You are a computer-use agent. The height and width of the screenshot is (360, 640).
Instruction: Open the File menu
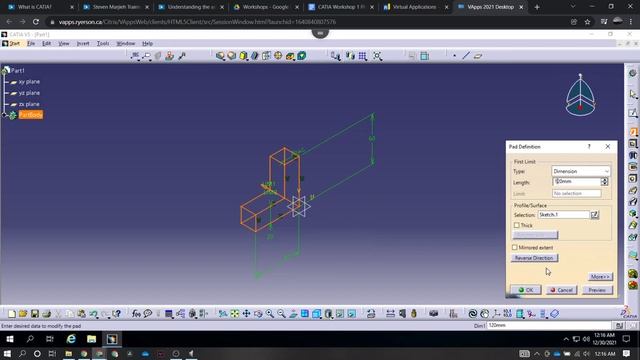[x=31, y=43]
